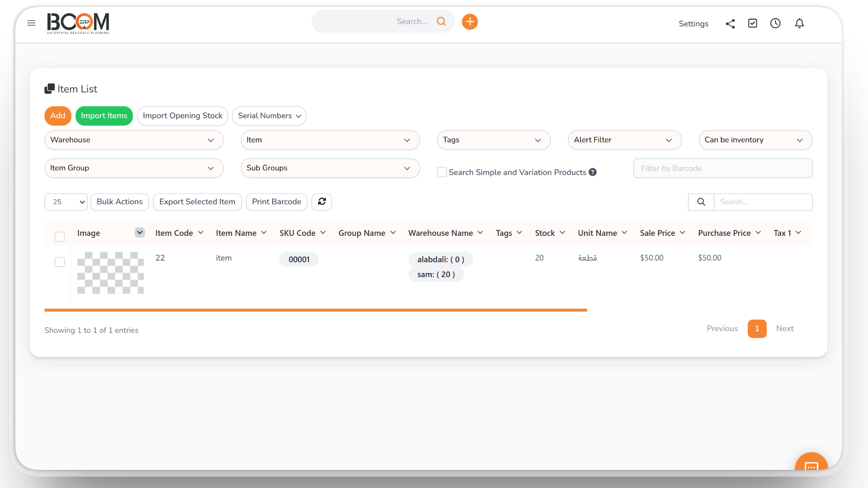Select the checkbox for item 22
This screenshot has width=868, height=488.
60,262
